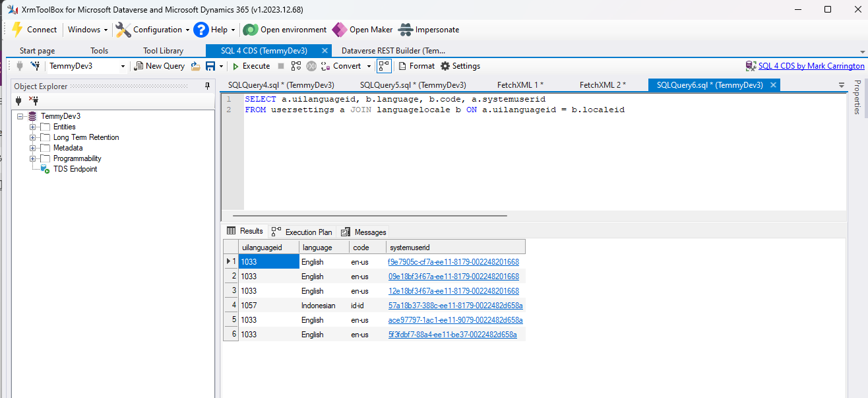Screen dimensions: 868x398
Task: Create a New Query
Action: [x=159, y=66]
